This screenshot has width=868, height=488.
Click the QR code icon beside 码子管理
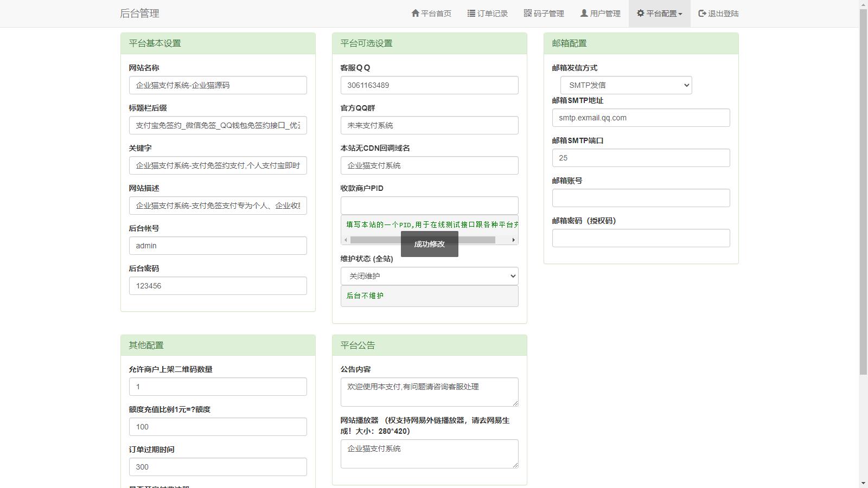(527, 13)
